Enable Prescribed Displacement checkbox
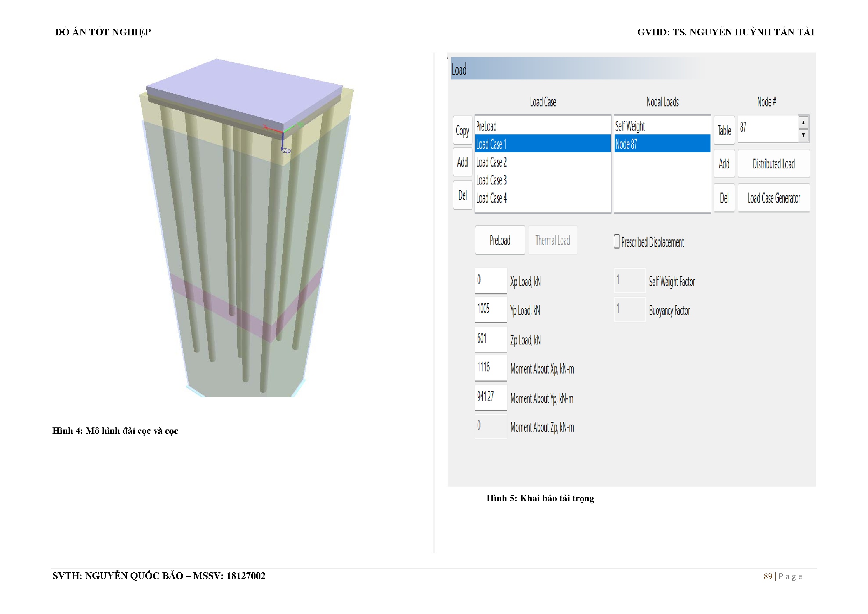The image size is (868, 614). coord(617,242)
